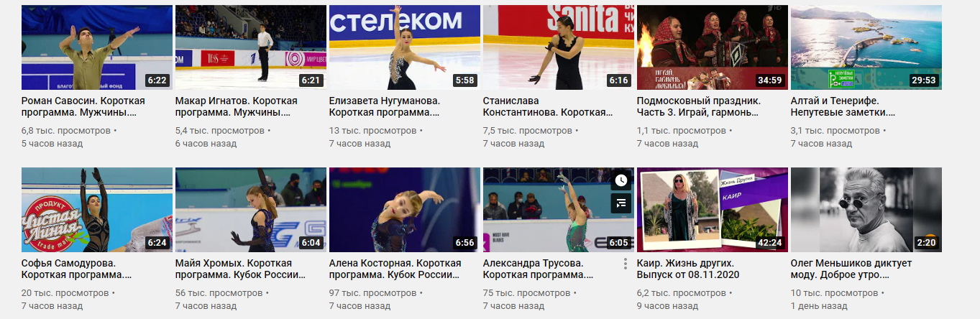Open the three-dot menu beside Александра Трусова title
980x319 pixels.
tap(626, 264)
